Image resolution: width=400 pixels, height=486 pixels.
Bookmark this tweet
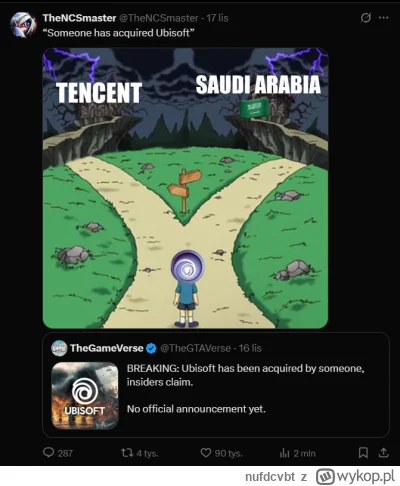pos(363,453)
